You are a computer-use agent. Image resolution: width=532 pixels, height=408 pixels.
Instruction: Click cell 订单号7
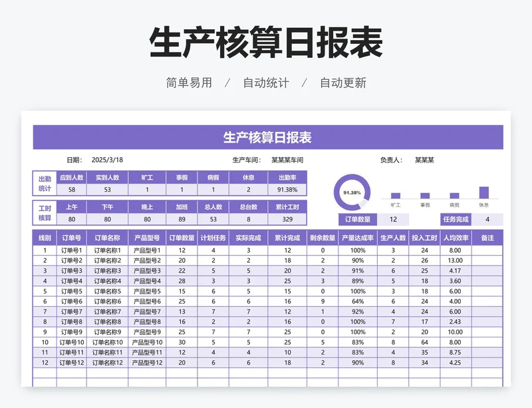[x=72, y=311]
